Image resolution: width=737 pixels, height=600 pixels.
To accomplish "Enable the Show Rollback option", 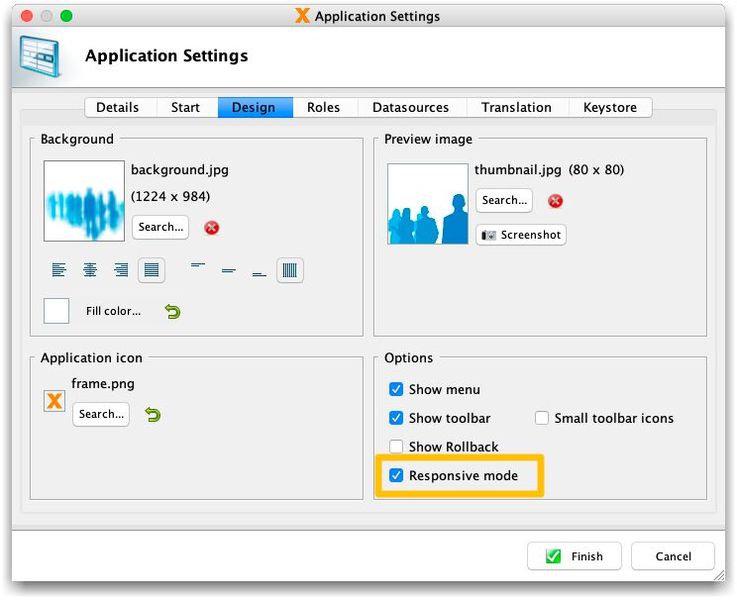I will tap(396, 446).
